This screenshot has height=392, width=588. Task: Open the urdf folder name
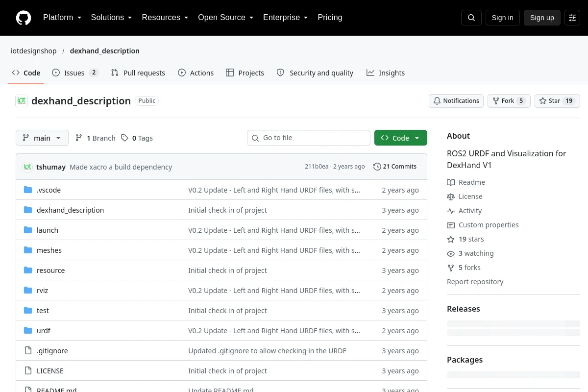pyautogui.click(x=44, y=331)
